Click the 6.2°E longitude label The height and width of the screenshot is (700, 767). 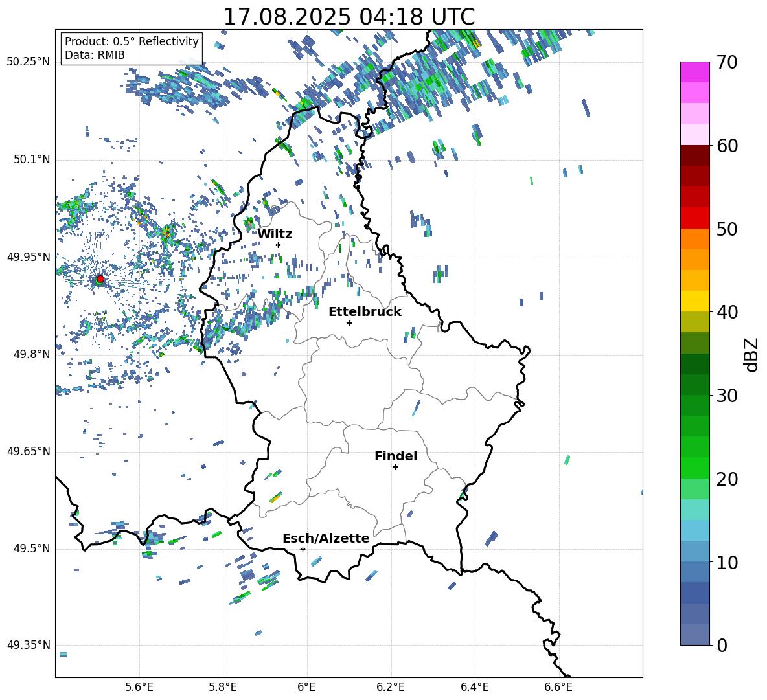coord(391,687)
